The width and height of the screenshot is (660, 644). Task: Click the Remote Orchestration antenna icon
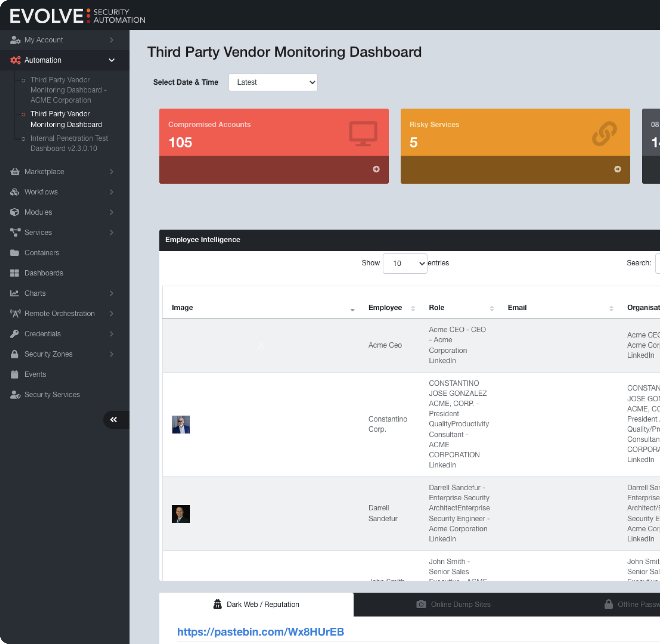pyautogui.click(x=15, y=314)
